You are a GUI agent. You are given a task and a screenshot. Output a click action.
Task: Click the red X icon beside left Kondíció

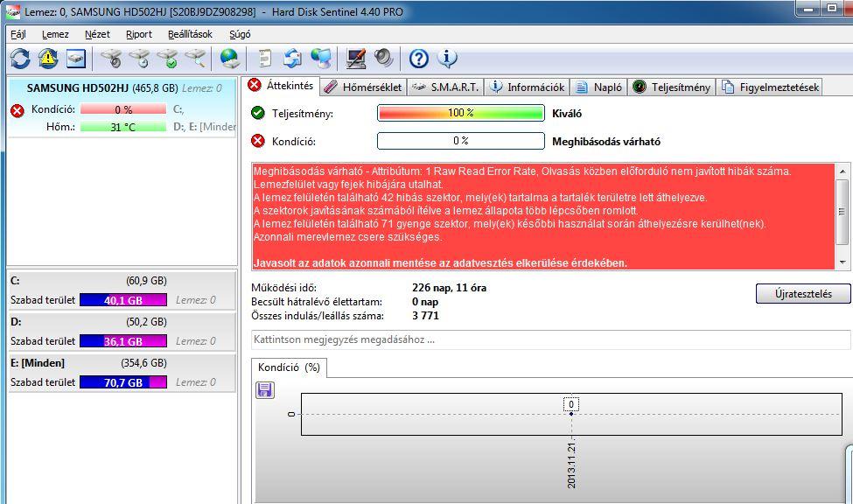pos(17,110)
